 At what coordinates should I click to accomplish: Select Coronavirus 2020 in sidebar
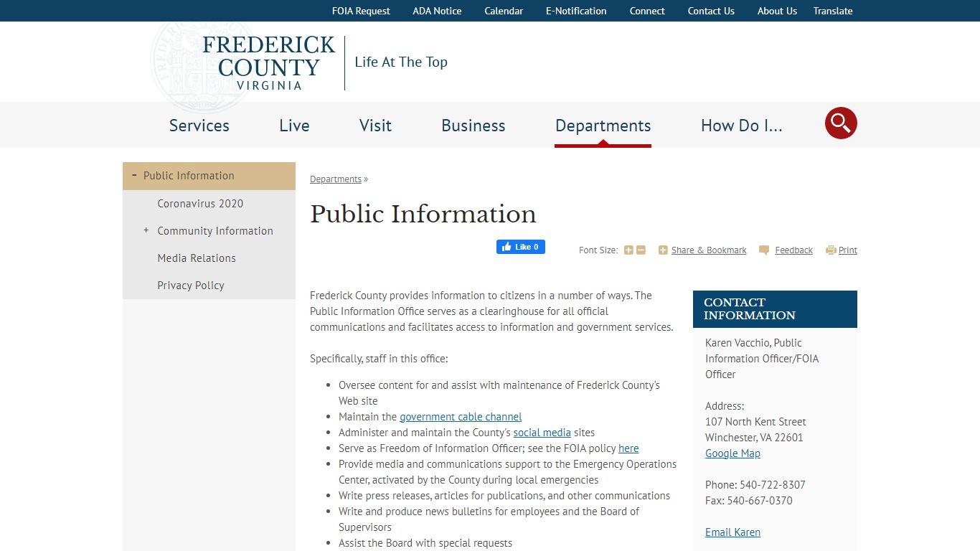tap(200, 204)
